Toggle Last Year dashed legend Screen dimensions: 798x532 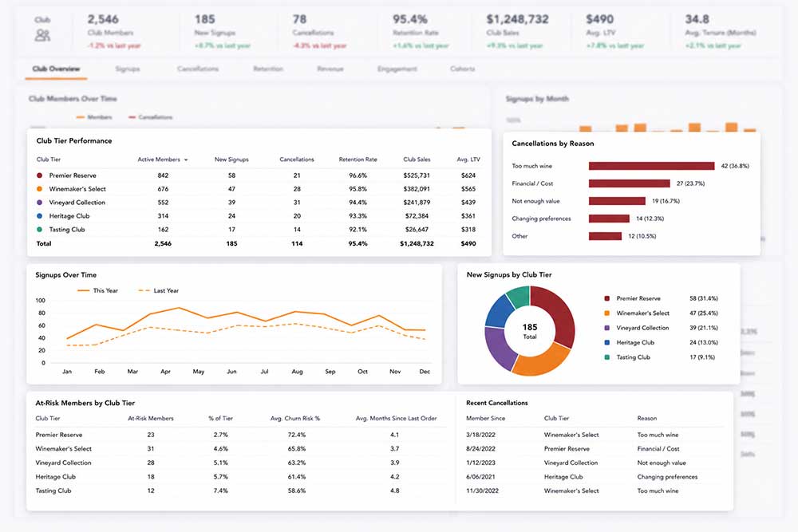159,290
